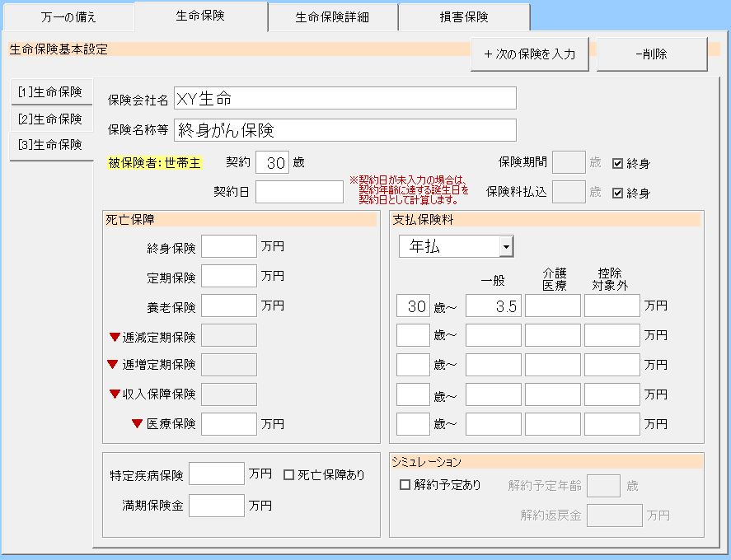This screenshot has width=731, height=560.
Task: Click the 終身保険 amount field
Action: 229,246
